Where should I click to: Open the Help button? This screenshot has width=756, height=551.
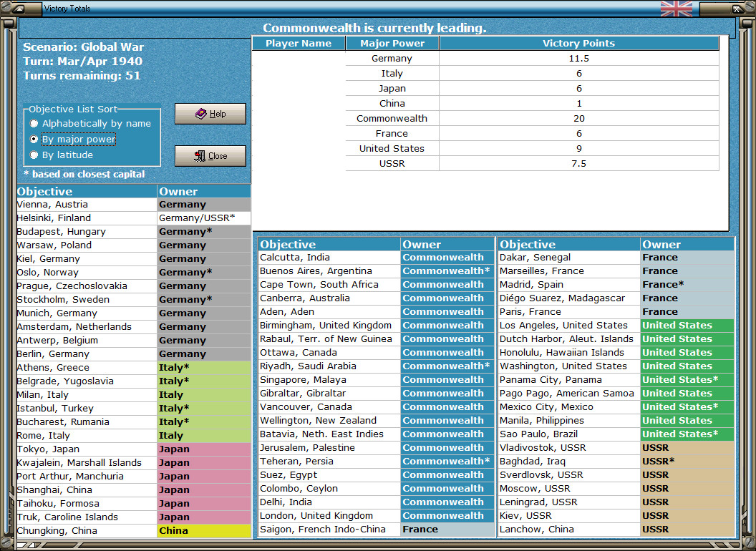210,114
